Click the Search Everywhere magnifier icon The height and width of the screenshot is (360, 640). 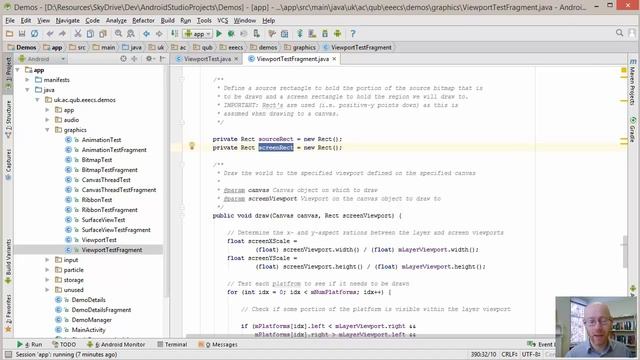(620, 33)
